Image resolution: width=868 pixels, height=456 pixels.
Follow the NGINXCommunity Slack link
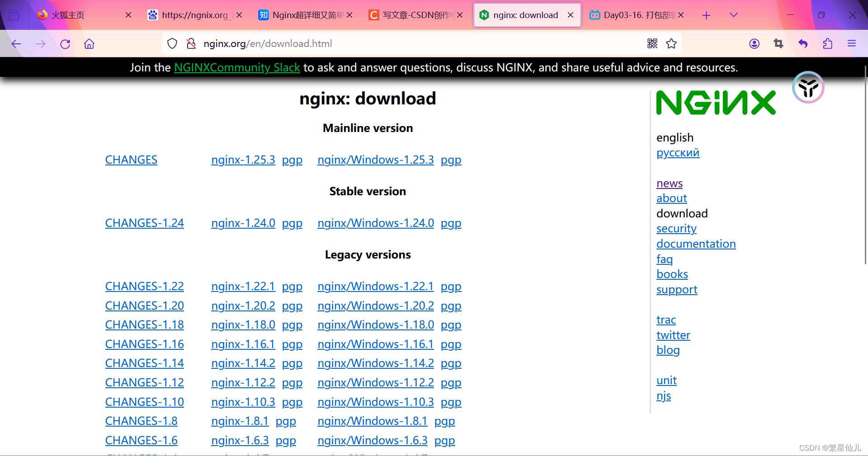point(237,67)
